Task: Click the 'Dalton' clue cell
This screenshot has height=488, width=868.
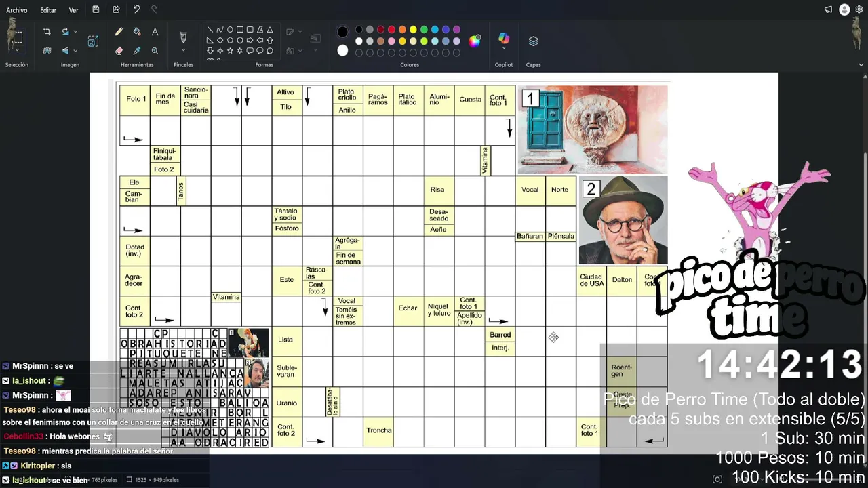Action: (x=622, y=280)
